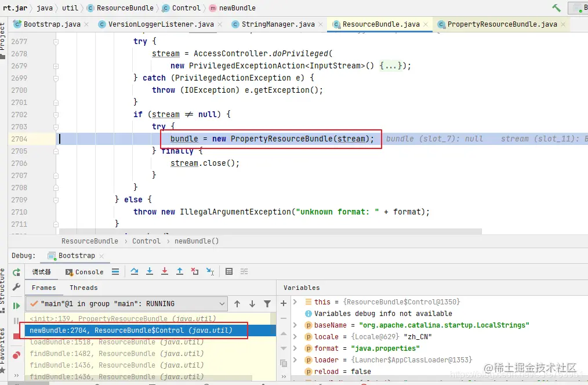Viewport: 588px width, 385px height.
Task: Open the Console tab
Action: tap(85, 272)
